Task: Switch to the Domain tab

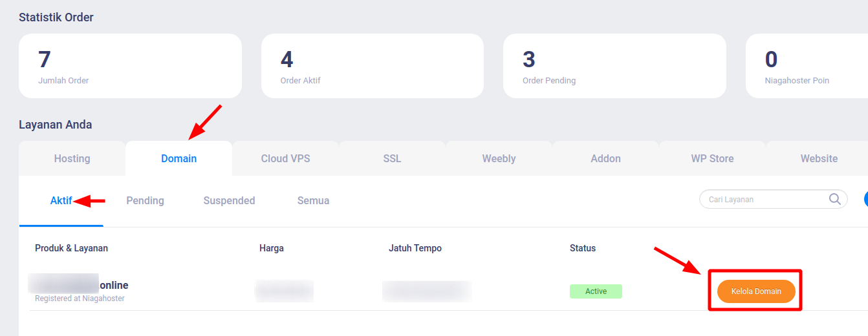Action: [x=179, y=158]
